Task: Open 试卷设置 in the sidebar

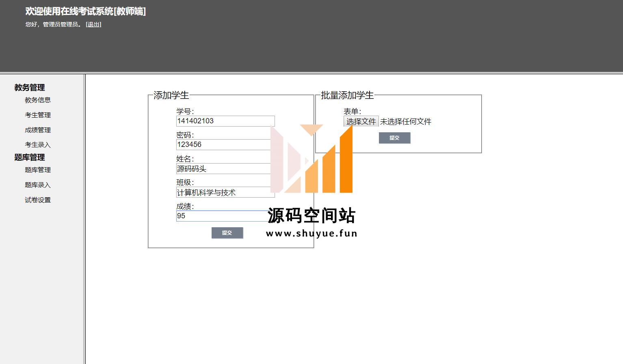Action: [38, 200]
